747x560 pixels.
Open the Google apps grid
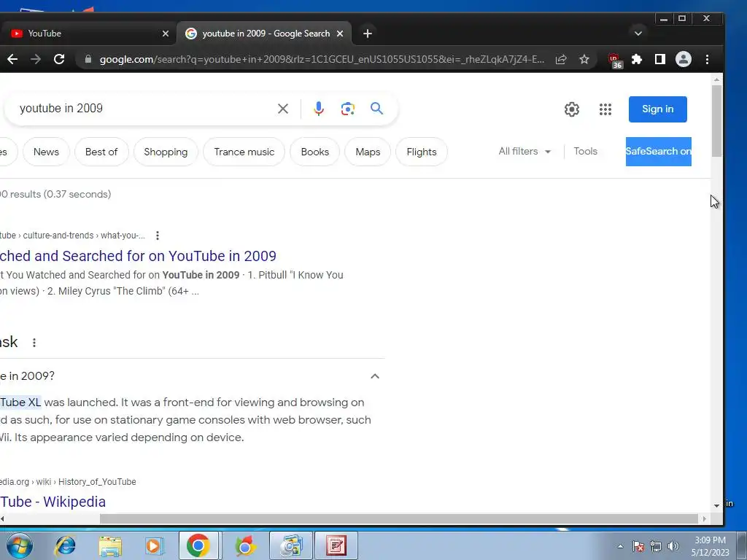pyautogui.click(x=605, y=109)
